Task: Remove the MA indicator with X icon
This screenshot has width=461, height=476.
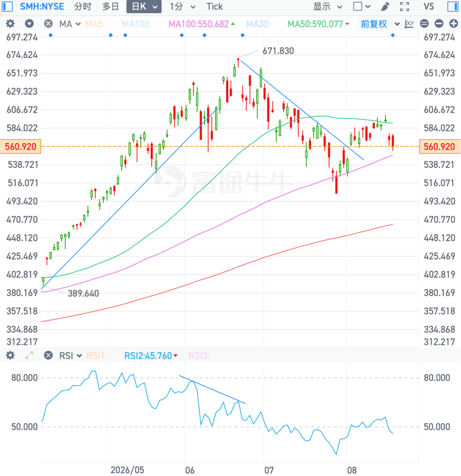Action: click(x=48, y=24)
